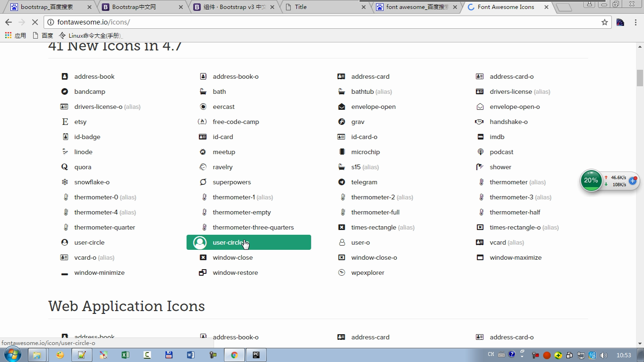Image resolution: width=644 pixels, height=362 pixels.
Task: Click the podcast icon glyph
Action: pos(480,152)
